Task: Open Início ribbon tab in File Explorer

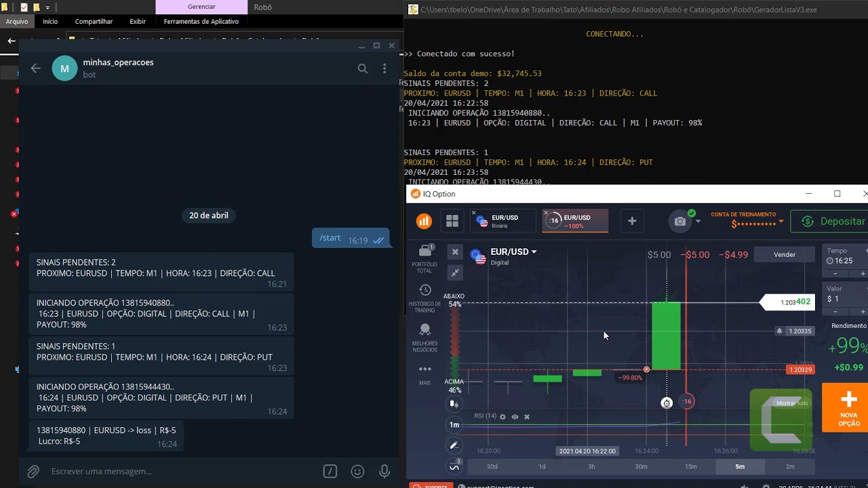Action: coord(50,22)
